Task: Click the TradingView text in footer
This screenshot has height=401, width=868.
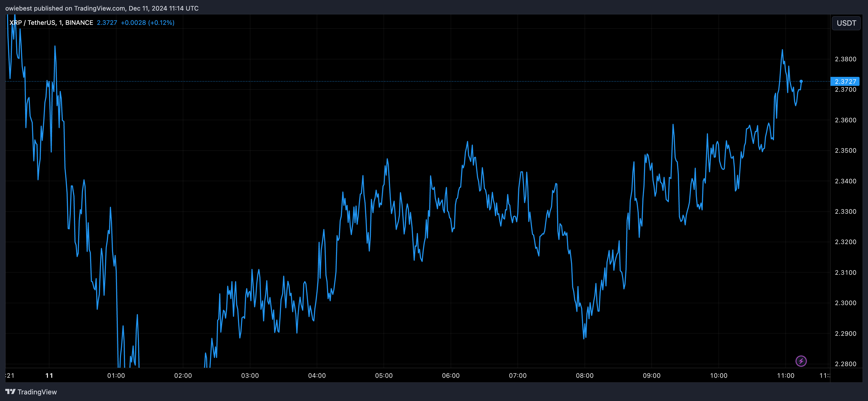Action: [x=37, y=392]
